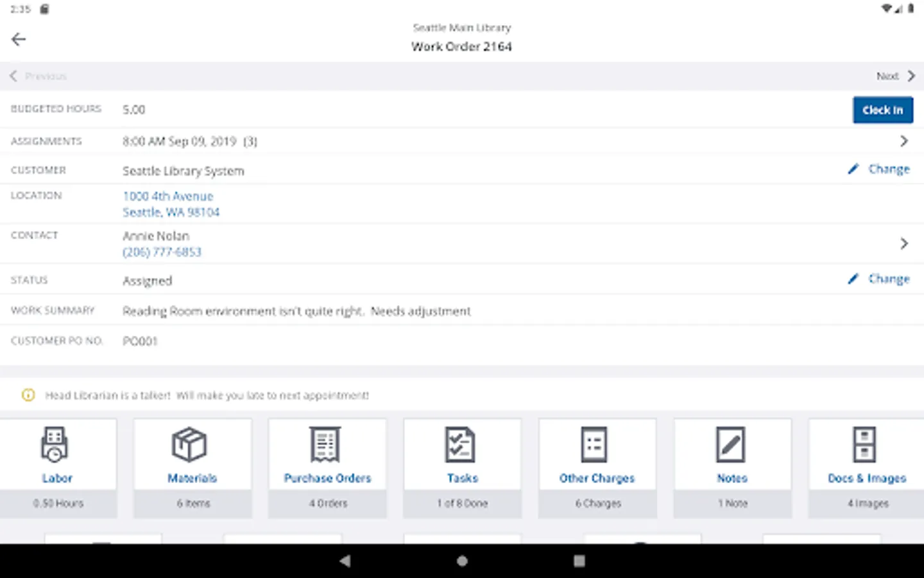Tap the Labor tile label
This screenshot has width=924, height=578.
click(x=57, y=478)
